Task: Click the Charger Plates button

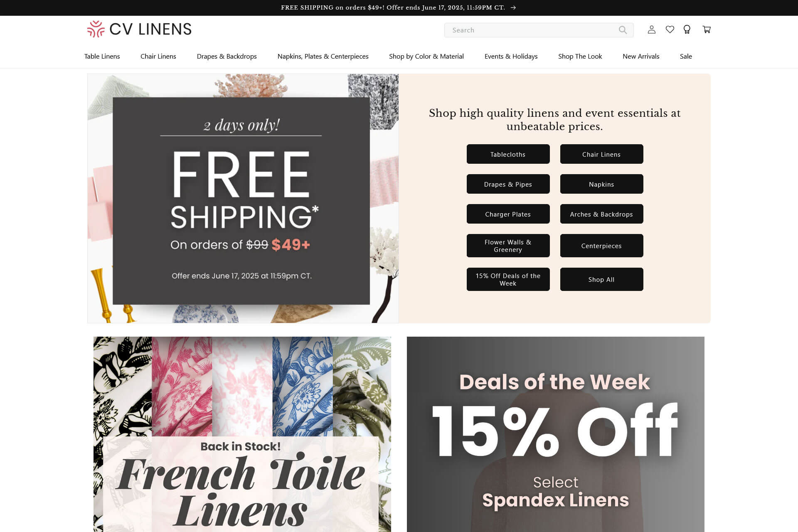Action: 508,214
